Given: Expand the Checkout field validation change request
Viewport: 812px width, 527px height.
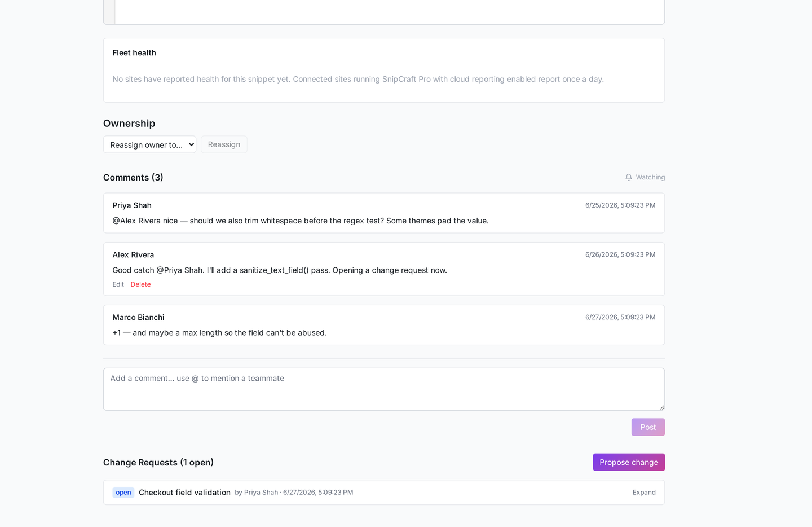Looking at the screenshot, I should (644, 493).
